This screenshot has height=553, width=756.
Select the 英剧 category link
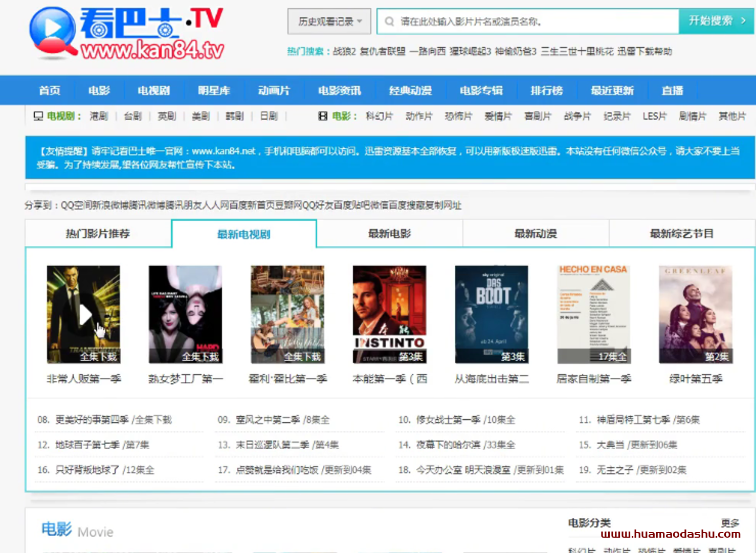coord(167,116)
